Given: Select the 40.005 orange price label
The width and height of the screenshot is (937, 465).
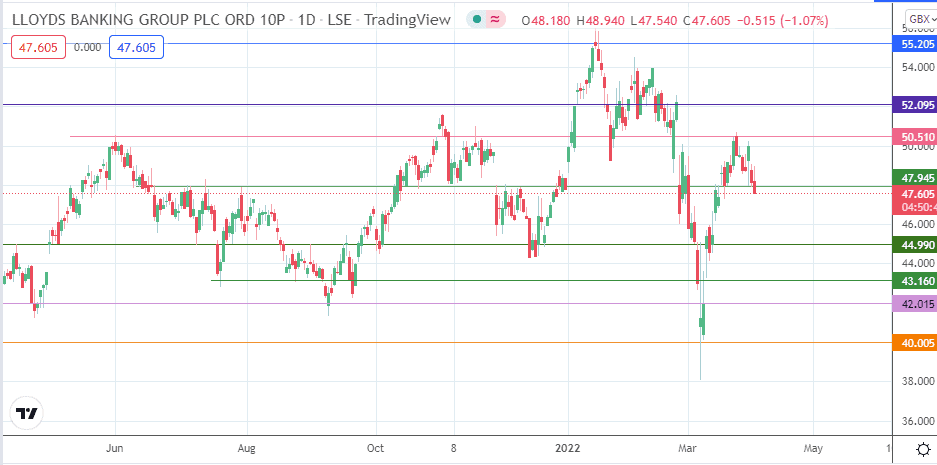Looking at the screenshot, I should [914, 342].
